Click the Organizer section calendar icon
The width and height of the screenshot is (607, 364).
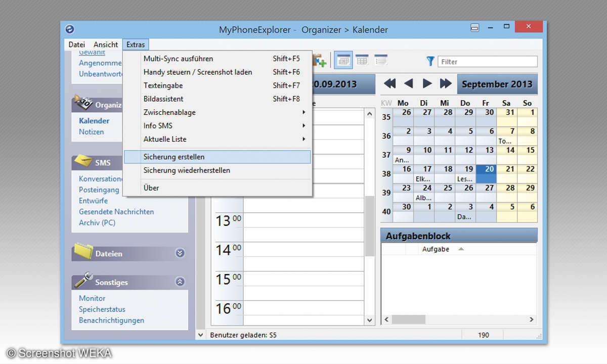(x=83, y=103)
